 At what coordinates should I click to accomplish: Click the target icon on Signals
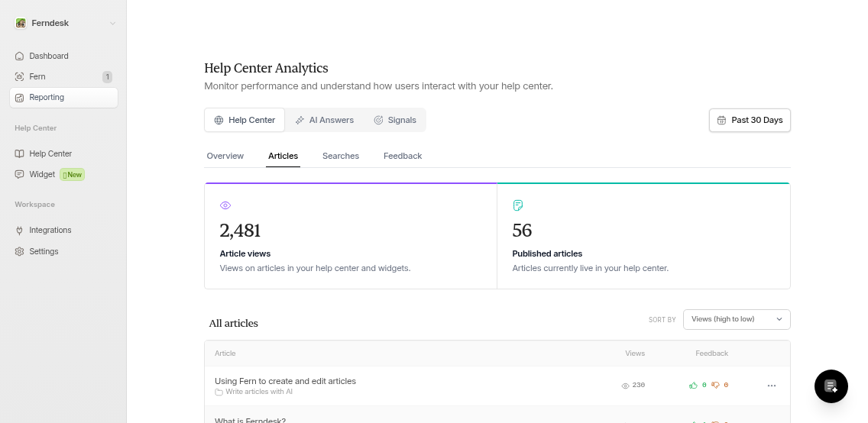(x=379, y=120)
